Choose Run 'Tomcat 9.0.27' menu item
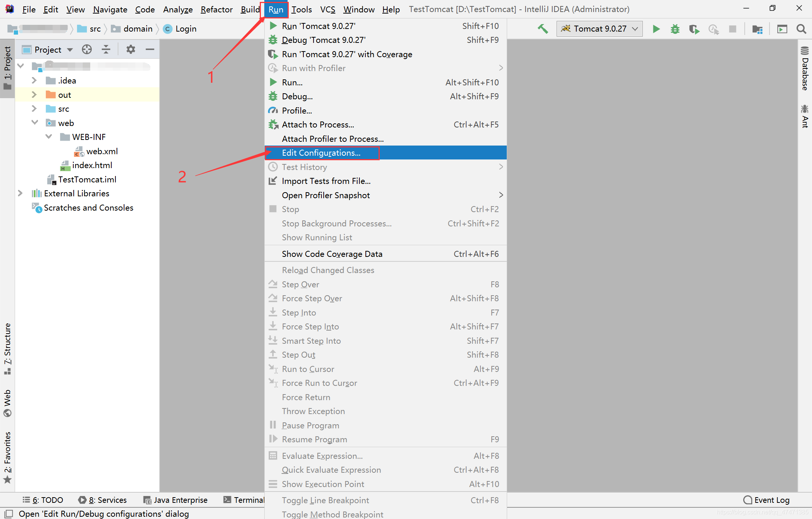Screen dimensions: 812x519 [386, 26]
